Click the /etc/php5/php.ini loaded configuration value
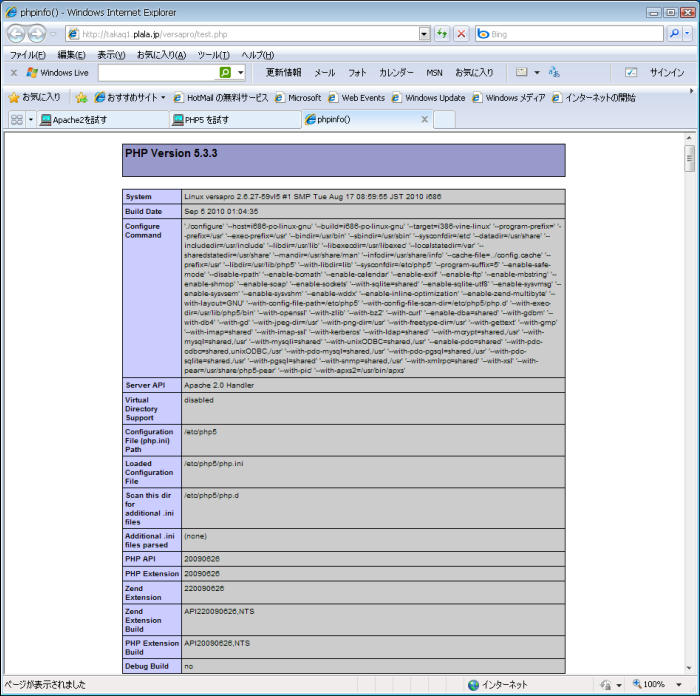 [213, 463]
